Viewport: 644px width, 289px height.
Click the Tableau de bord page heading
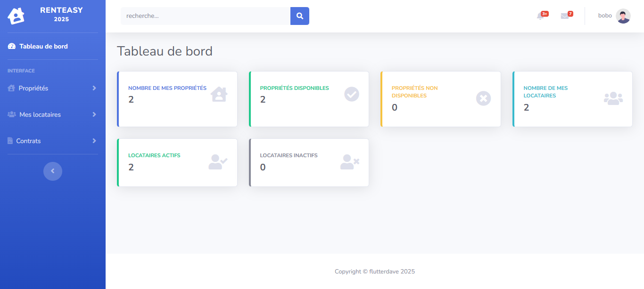pyautogui.click(x=165, y=51)
